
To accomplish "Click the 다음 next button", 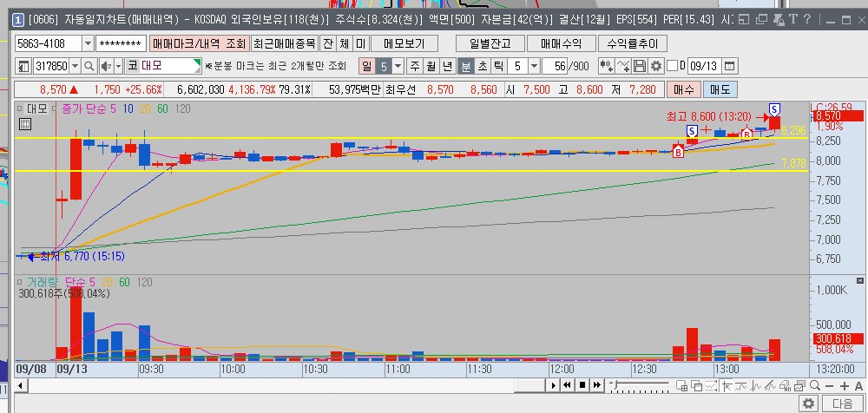I will click(x=842, y=403).
